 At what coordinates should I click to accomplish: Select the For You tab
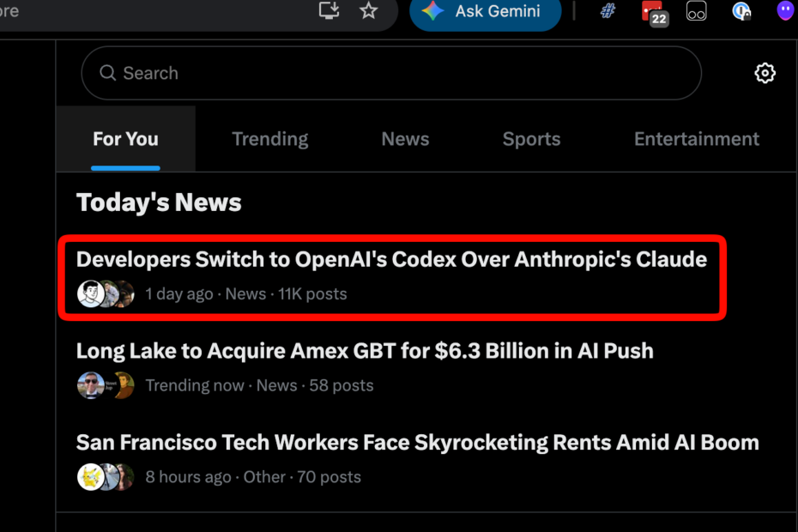125,139
